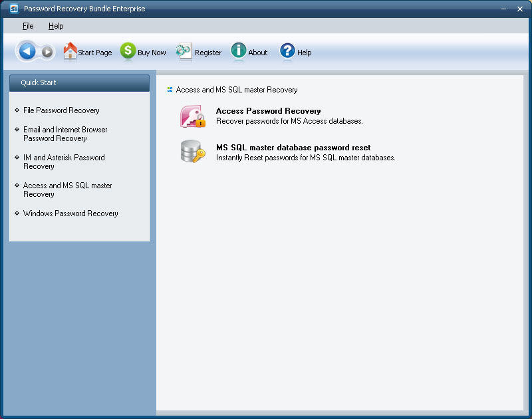Select File Password Recovery in sidebar
This screenshot has height=419, width=532.
tap(61, 110)
